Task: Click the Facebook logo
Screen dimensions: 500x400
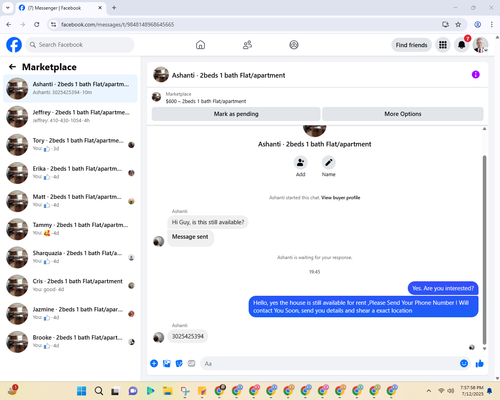Action: pyautogui.click(x=14, y=45)
